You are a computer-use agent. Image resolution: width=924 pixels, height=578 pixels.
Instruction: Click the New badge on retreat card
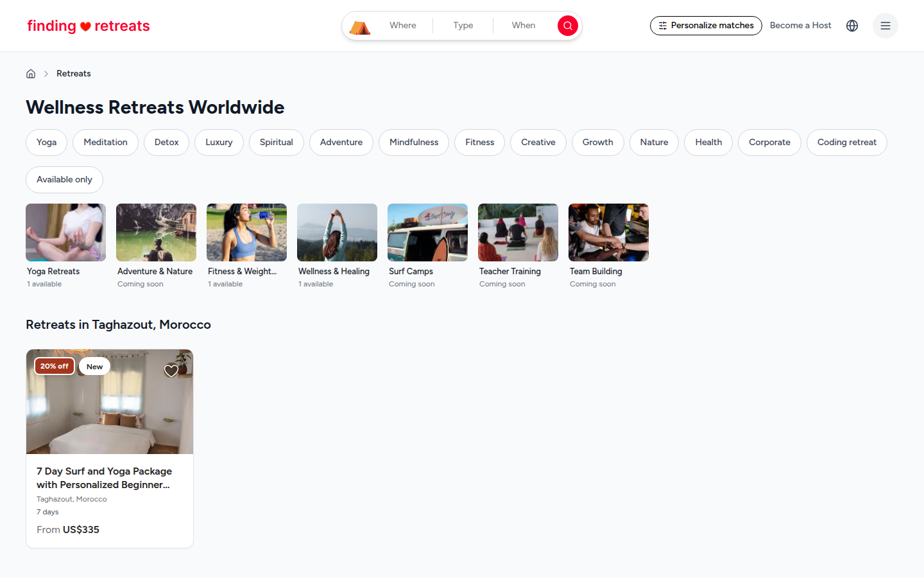tap(94, 367)
